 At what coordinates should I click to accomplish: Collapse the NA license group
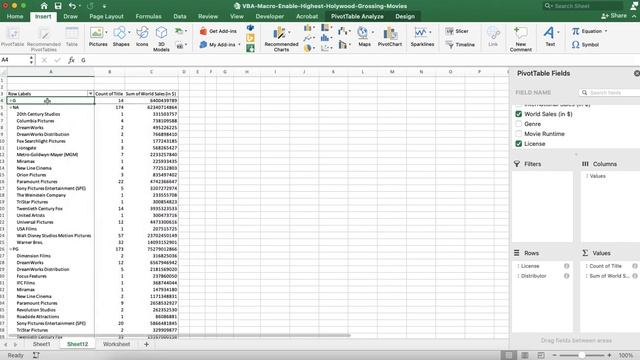tap(11, 107)
